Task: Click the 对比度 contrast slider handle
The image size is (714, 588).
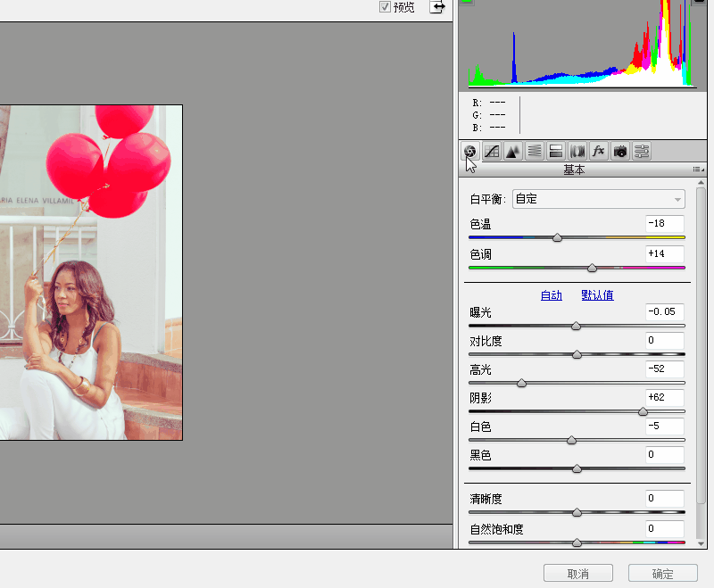Action: [577, 354]
